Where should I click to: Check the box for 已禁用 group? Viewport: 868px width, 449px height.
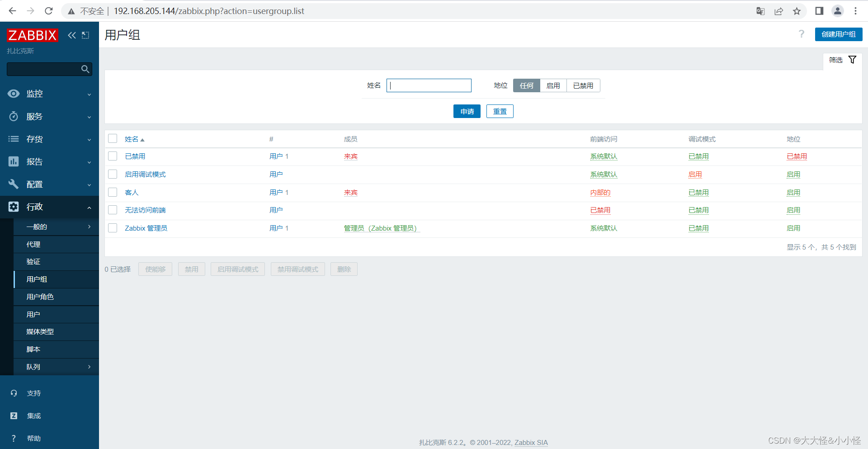113,156
